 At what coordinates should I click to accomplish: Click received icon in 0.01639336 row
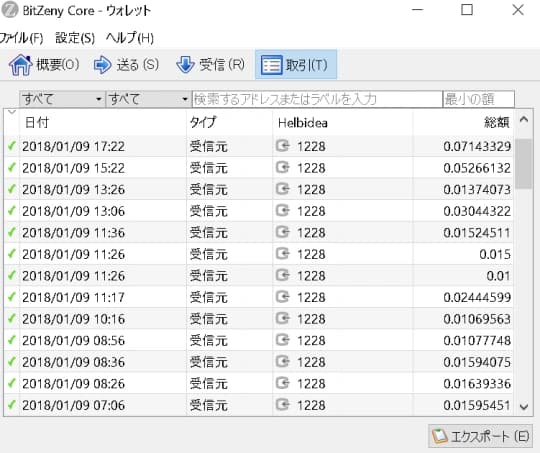[283, 383]
